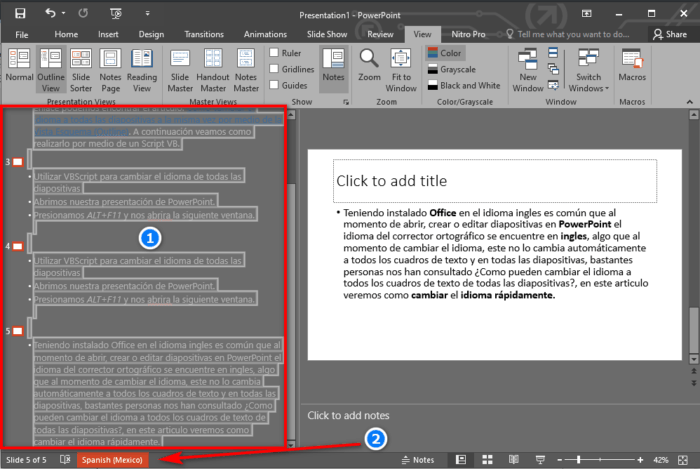Click Normal view icon in status bar
The height and width of the screenshot is (469, 700).
coord(461,460)
